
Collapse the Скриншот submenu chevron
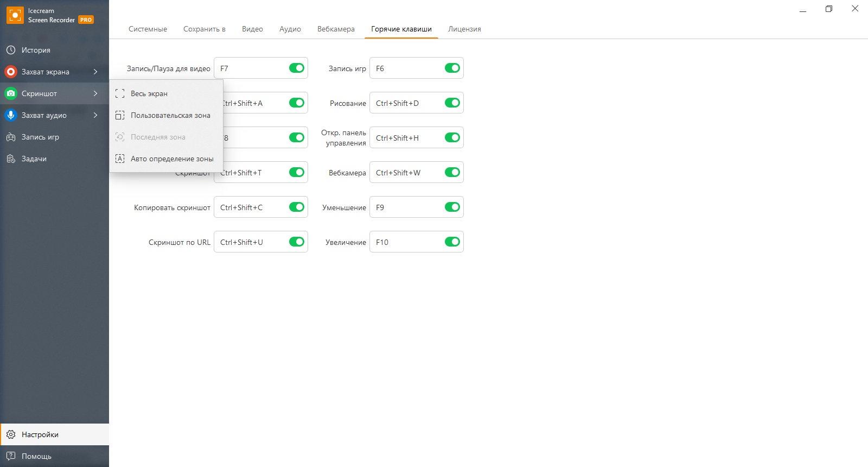coord(95,93)
